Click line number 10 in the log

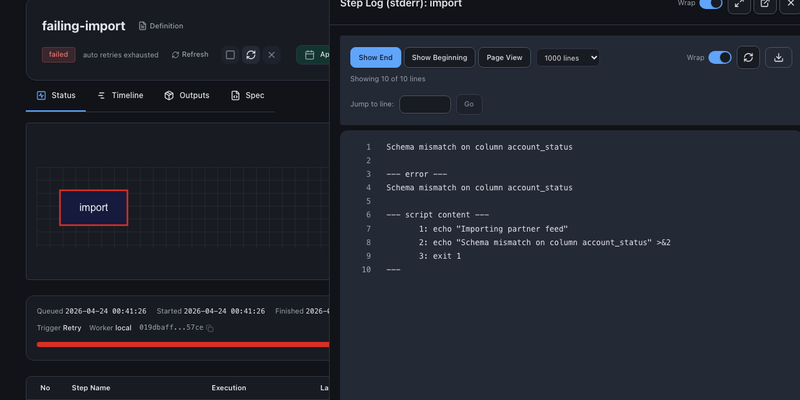tap(366, 269)
